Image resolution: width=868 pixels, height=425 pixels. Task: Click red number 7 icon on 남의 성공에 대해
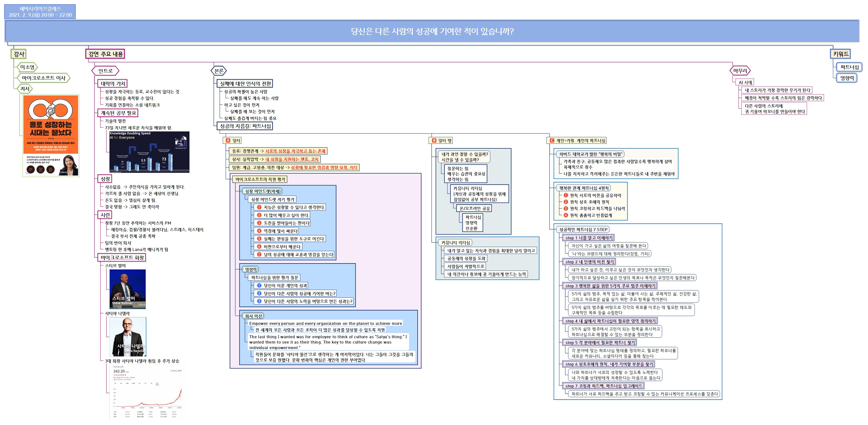tap(259, 254)
